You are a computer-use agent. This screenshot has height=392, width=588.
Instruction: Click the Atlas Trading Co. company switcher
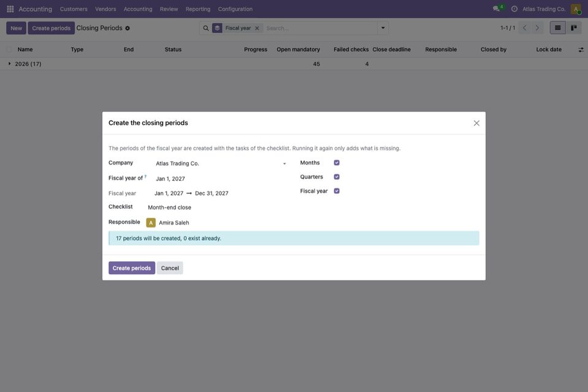[x=544, y=9]
